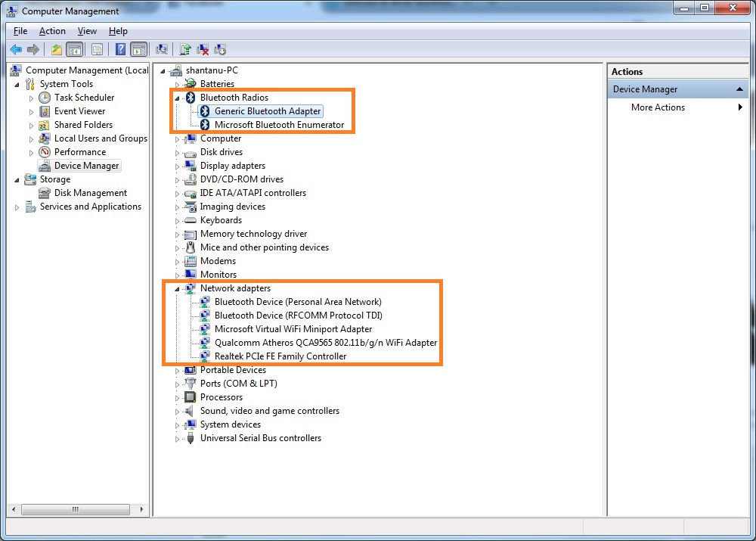756x541 pixels.
Task: Open the Action menu
Action: click(52, 31)
